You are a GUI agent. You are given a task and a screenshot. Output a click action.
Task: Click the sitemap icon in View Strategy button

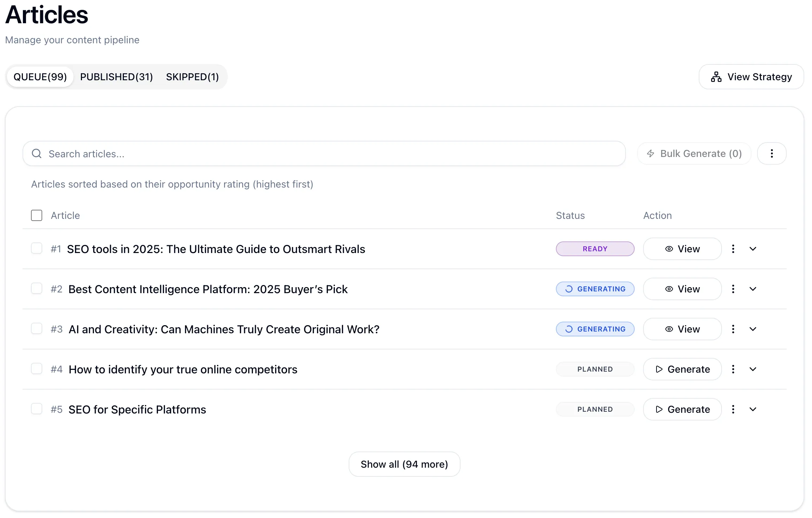pyautogui.click(x=716, y=77)
